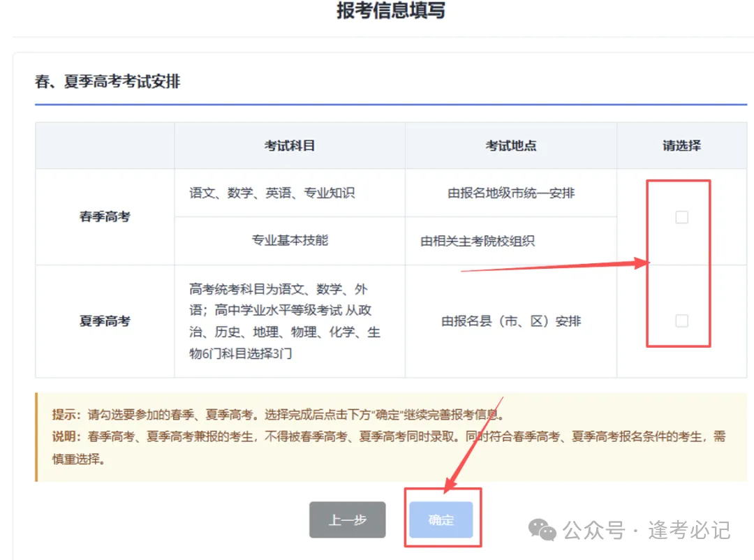754x560 pixels.
Task: Click the 报考信息填写 page title
Action: click(391, 10)
